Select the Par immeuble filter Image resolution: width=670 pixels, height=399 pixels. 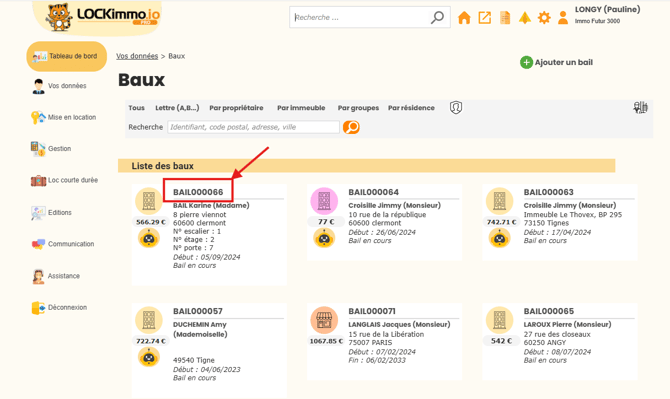click(301, 108)
